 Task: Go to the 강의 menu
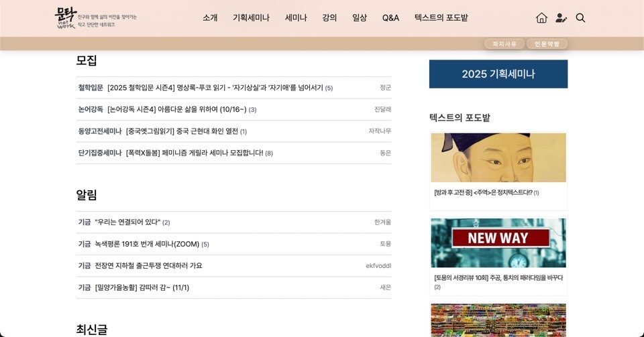click(329, 18)
